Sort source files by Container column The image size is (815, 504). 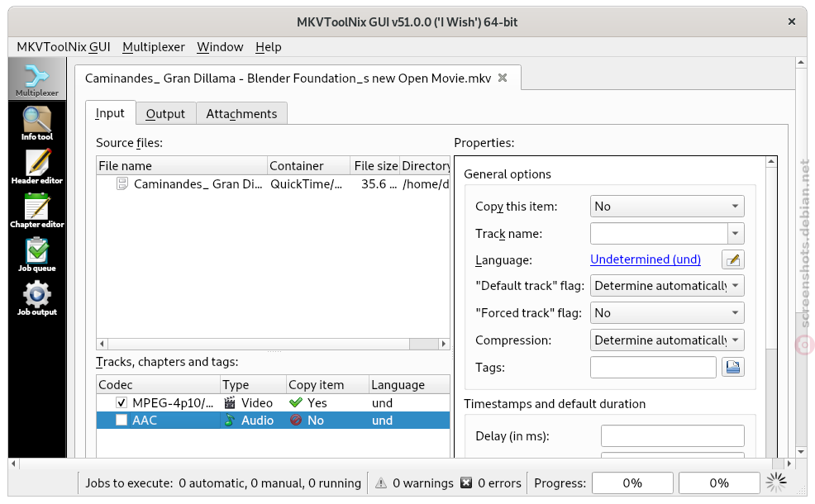pos(309,166)
